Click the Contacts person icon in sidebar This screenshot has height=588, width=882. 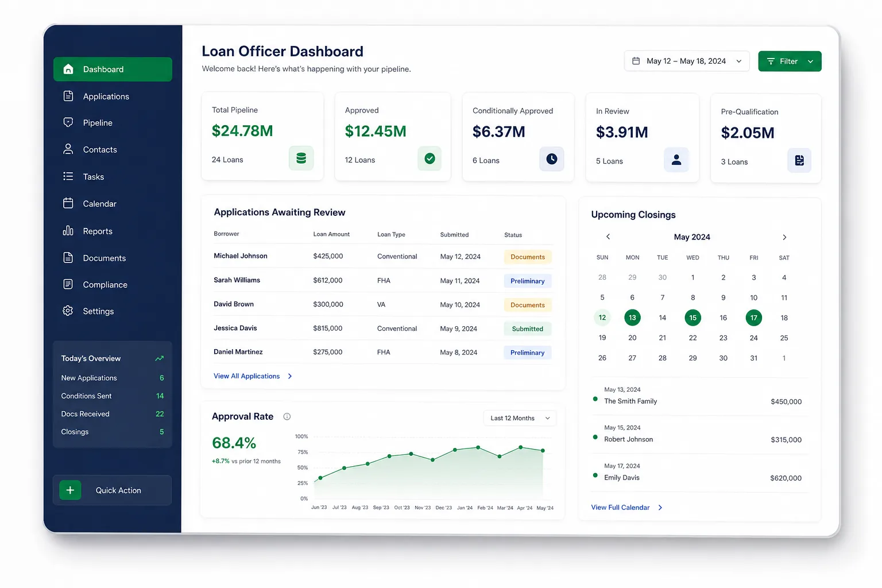coord(68,149)
